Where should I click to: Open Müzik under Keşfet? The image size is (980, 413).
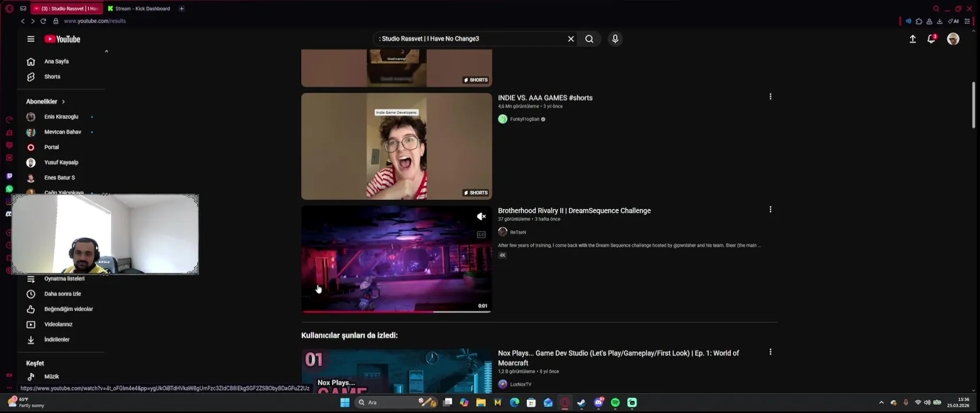click(52, 376)
